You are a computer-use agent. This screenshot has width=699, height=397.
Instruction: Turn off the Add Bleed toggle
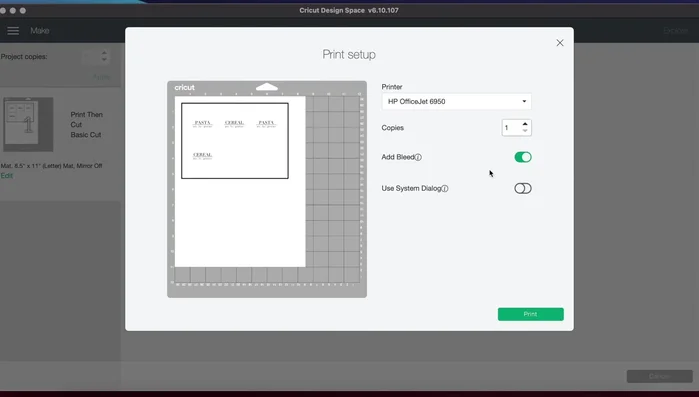tap(523, 157)
